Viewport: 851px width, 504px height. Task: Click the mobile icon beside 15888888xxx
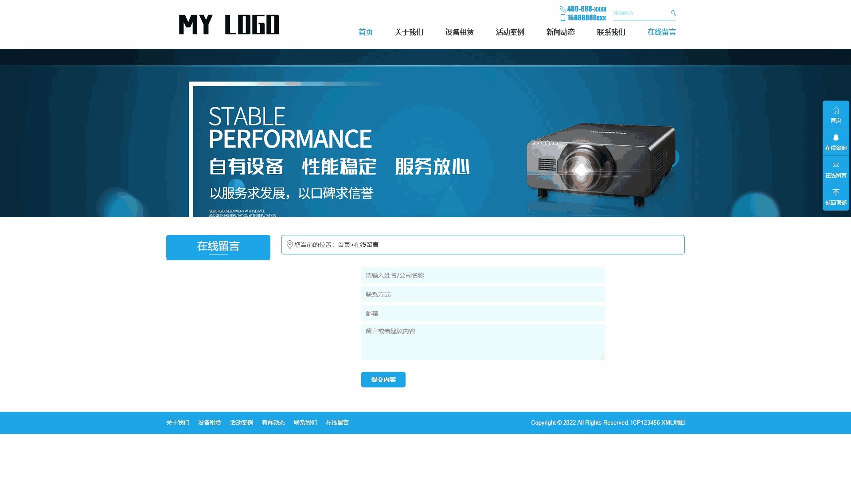[x=563, y=18]
